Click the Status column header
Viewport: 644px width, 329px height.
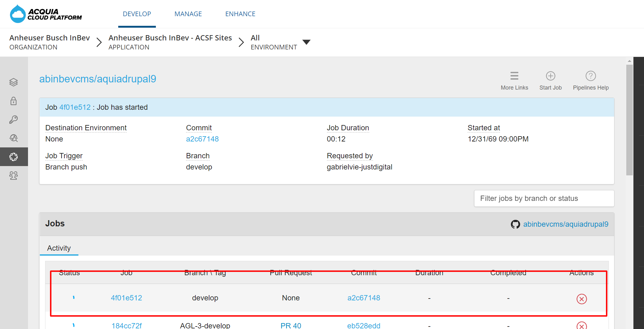point(69,273)
